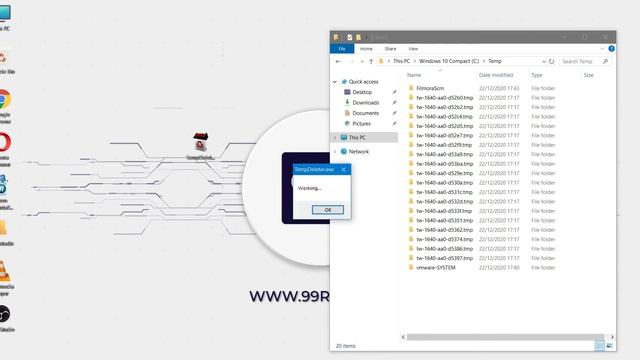Click the vmware-SYSTEM folder icon

click(x=411, y=267)
